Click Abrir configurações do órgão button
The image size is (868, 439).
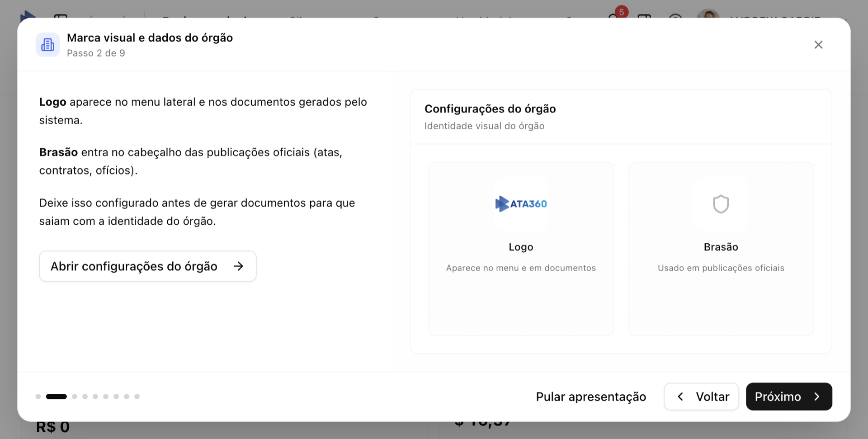pyautogui.click(x=147, y=266)
